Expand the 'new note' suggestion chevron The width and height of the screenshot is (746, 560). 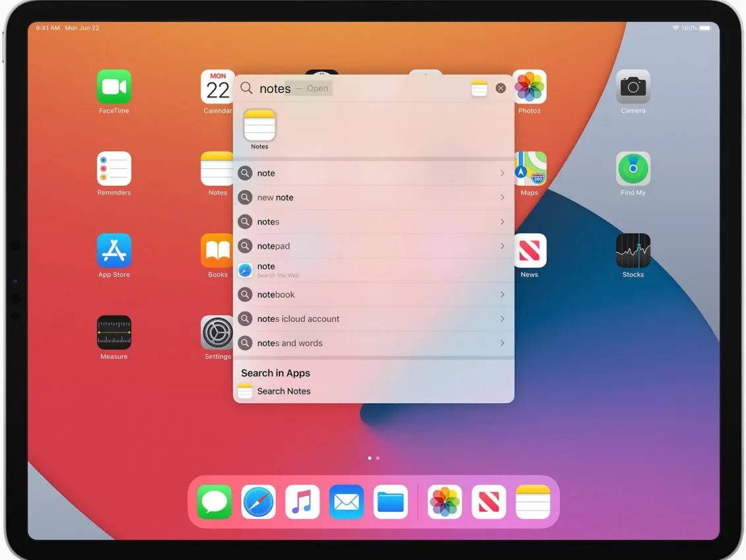click(x=502, y=197)
